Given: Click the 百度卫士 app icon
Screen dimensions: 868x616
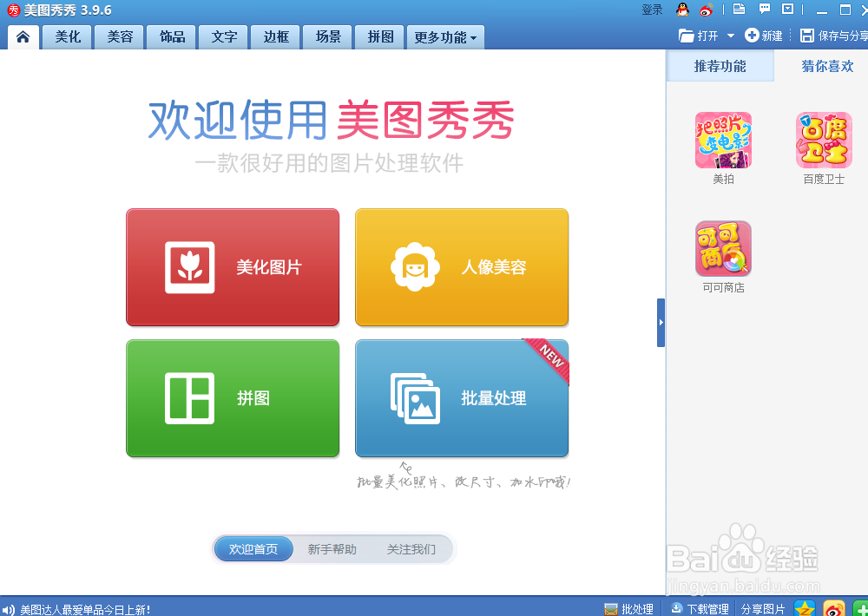Looking at the screenshot, I should (x=824, y=140).
